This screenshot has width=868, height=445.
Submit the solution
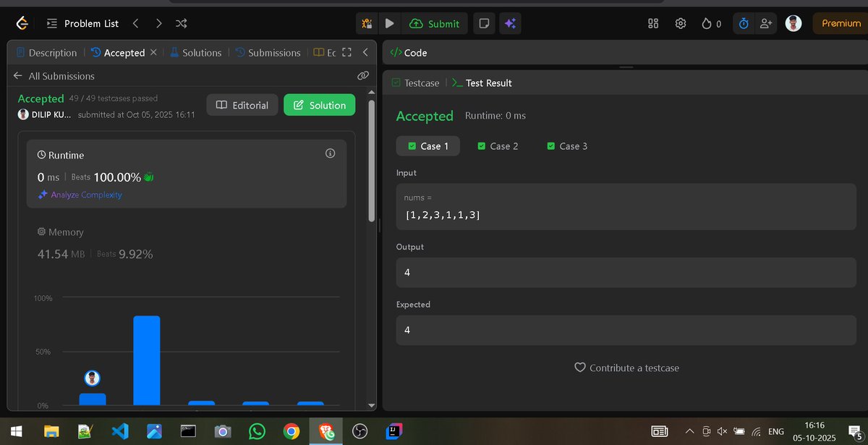coord(435,23)
